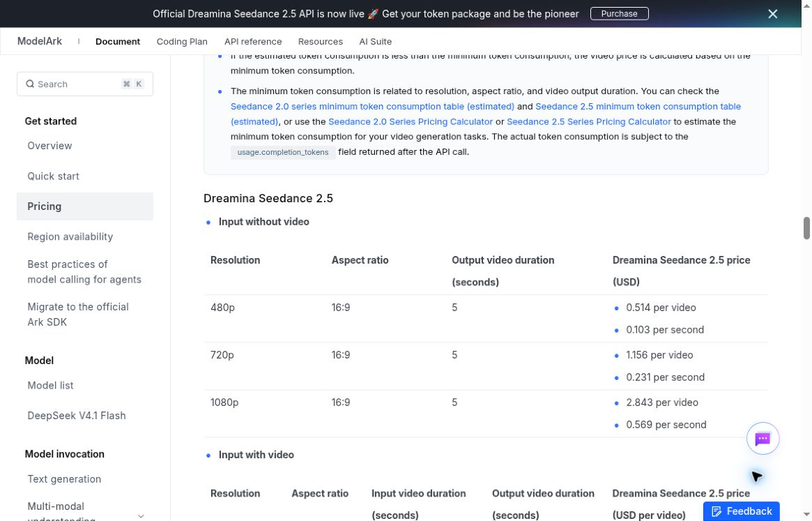Go to the API reference tab
The height and width of the screenshot is (521, 812).
click(x=253, y=41)
